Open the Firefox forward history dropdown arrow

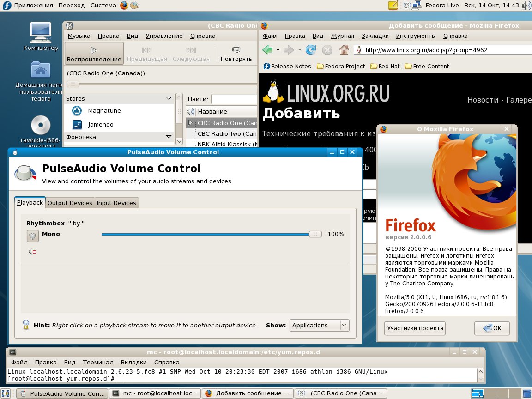click(x=300, y=50)
